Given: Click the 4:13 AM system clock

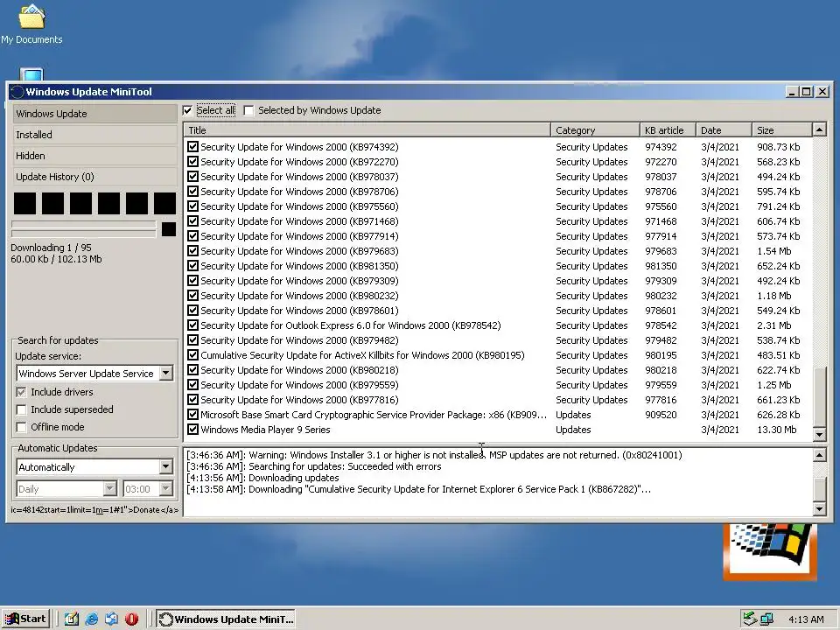Looking at the screenshot, I should pyautogui.click(x=806, y=619).
